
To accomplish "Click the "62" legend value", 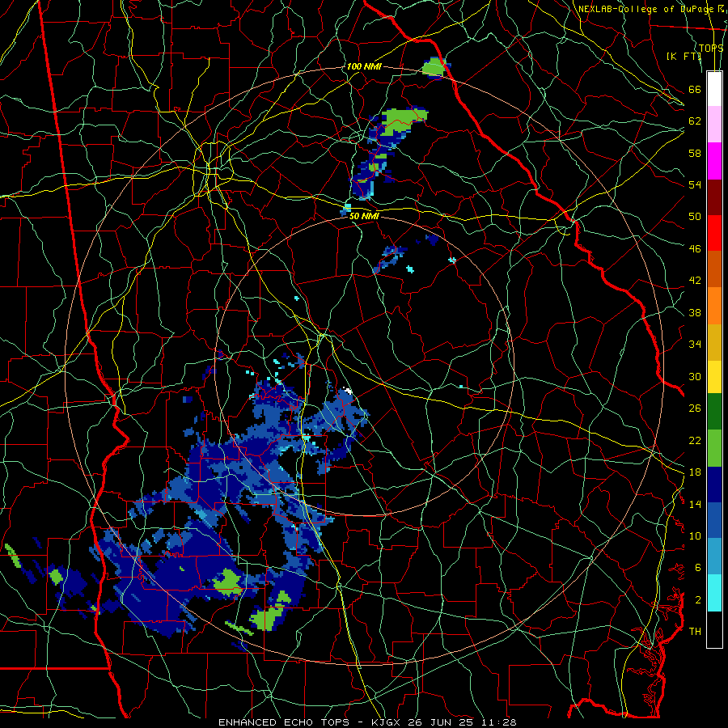I will [695, 121].
